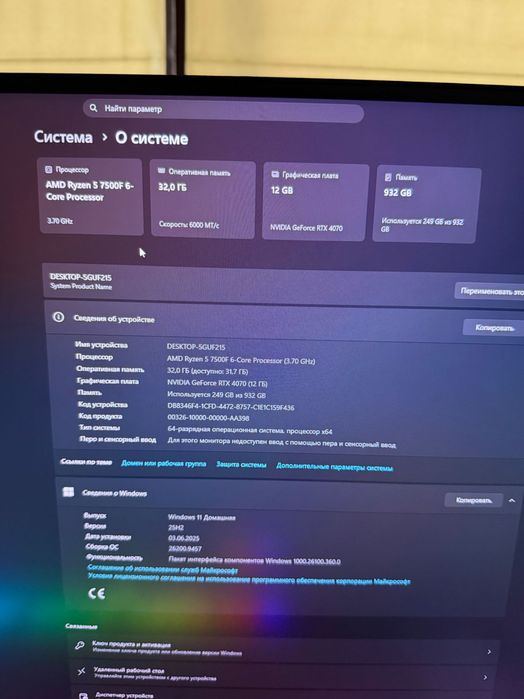
Task: Click chevron on 'Ключ продукта и активация' row
Action: coord(489,652)
